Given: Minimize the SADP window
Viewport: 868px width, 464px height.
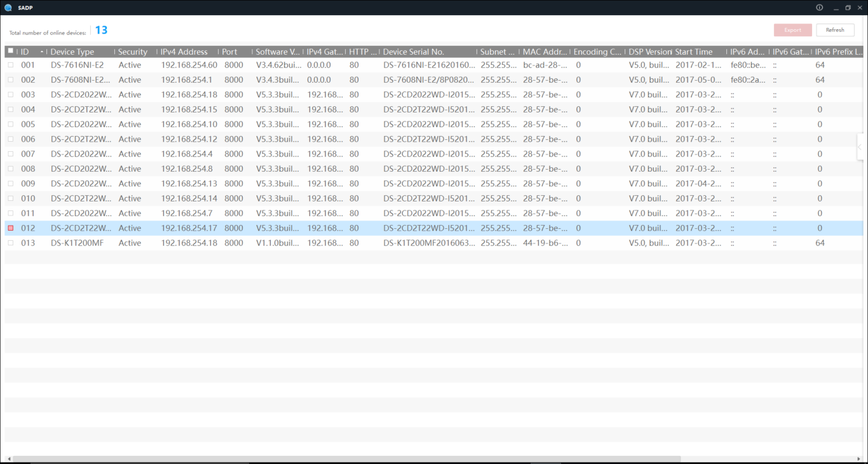Looking at the screenshot, I should click(834, 8).
